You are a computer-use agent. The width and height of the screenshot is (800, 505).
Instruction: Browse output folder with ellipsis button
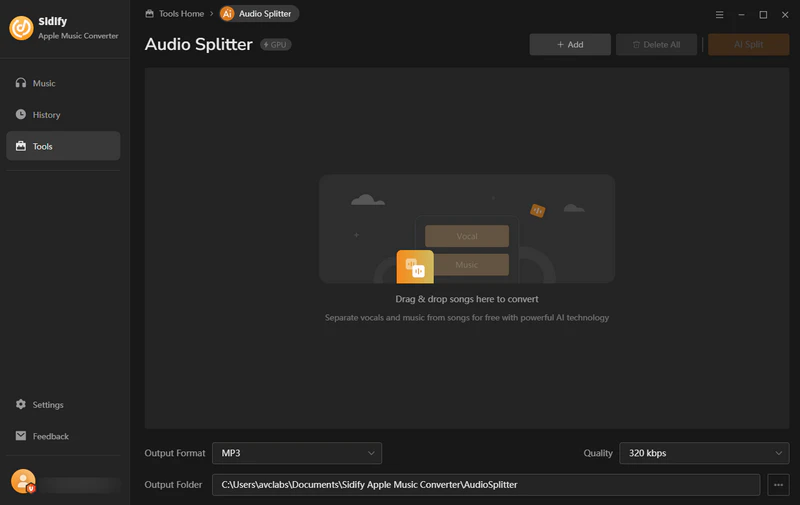(x=778, y=485)
